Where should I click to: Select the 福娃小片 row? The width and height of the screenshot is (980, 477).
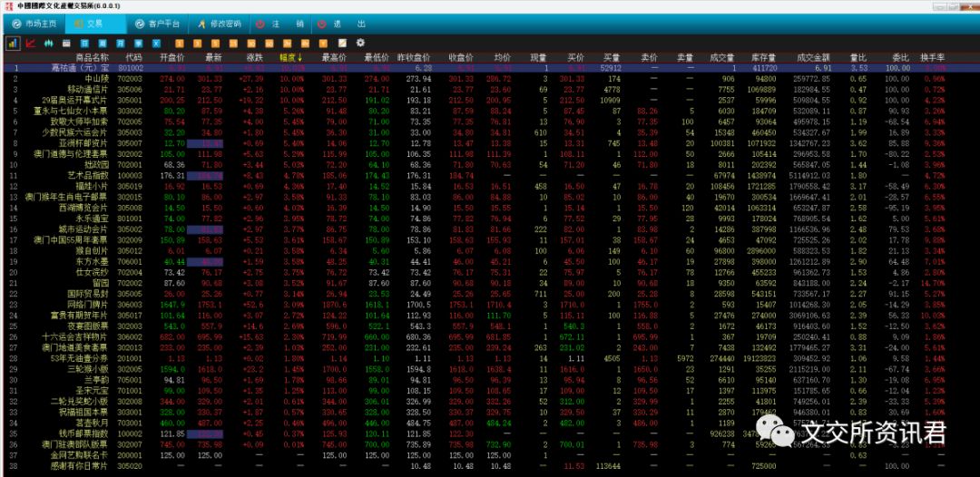click(490, 186)
